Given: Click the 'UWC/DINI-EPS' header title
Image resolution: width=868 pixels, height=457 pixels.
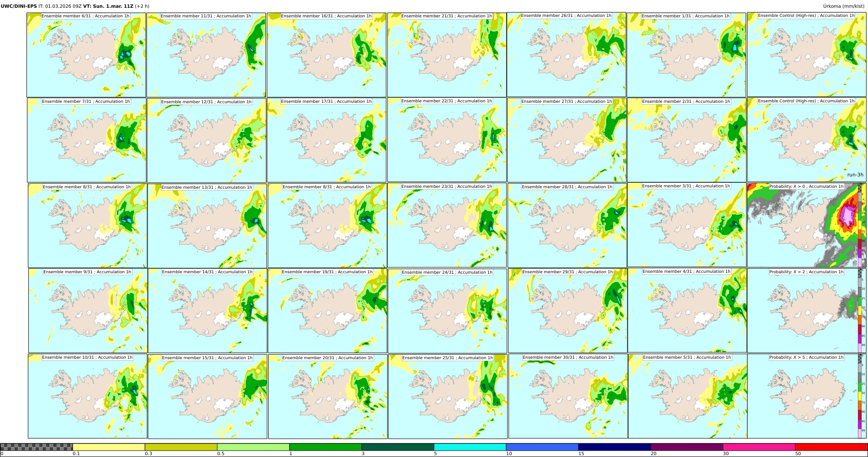Looking at the screenshot, I should 19,6.
